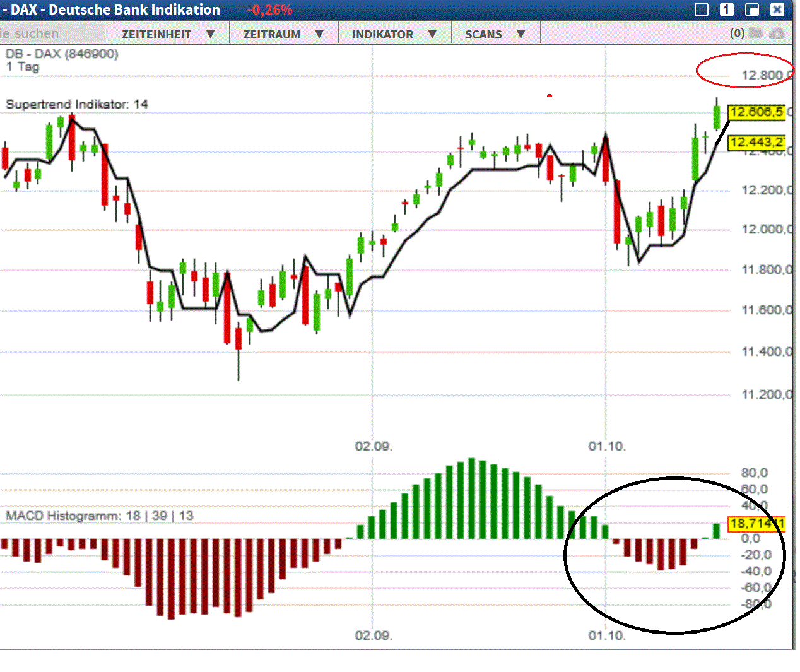
Task: Click the 02.09. date label under price chart
Action: click(374, 446)
